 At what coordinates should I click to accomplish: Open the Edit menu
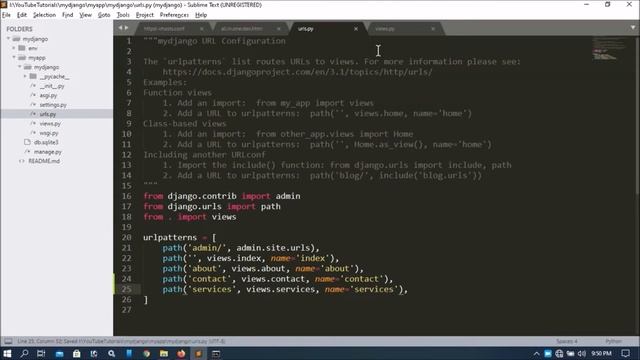point(22,15)
